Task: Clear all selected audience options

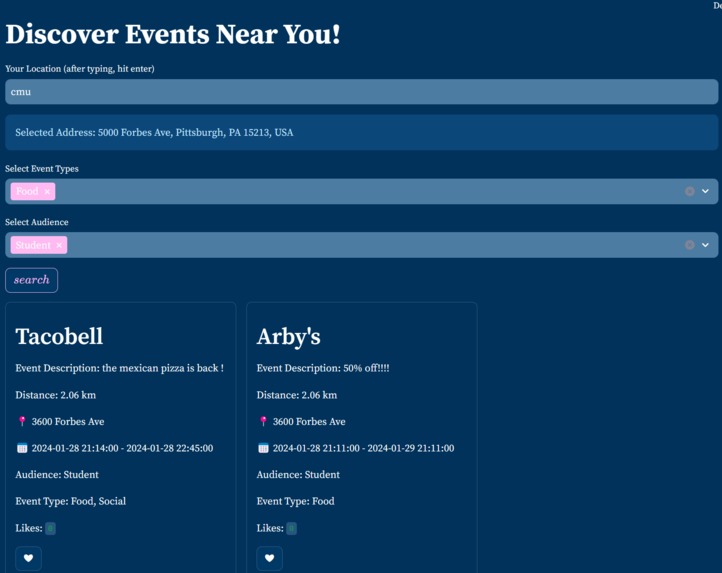Action: click(x=689, y=245)
